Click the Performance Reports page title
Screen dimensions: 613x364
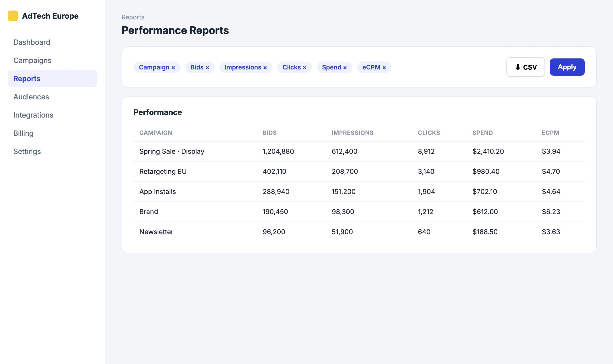pos(175,30)
